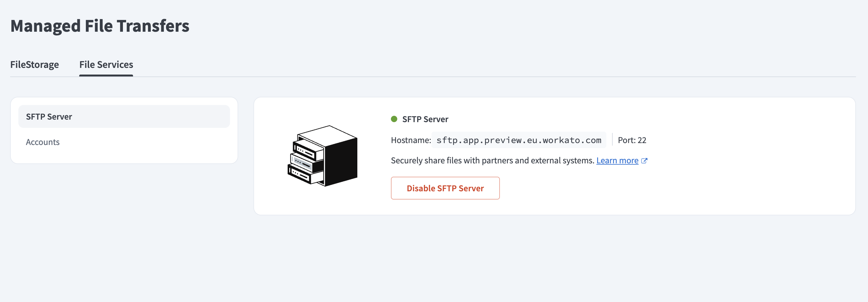The image size is (868, 302).
Task: Disable the SFTP Server
Action: [x=445, y=188]
